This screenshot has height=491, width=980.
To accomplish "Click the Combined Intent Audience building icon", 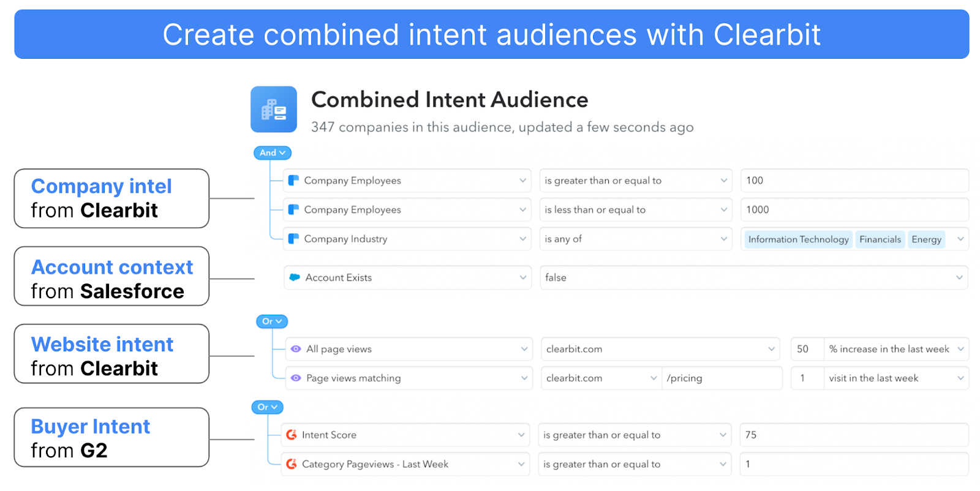I will tap(274, 110).
